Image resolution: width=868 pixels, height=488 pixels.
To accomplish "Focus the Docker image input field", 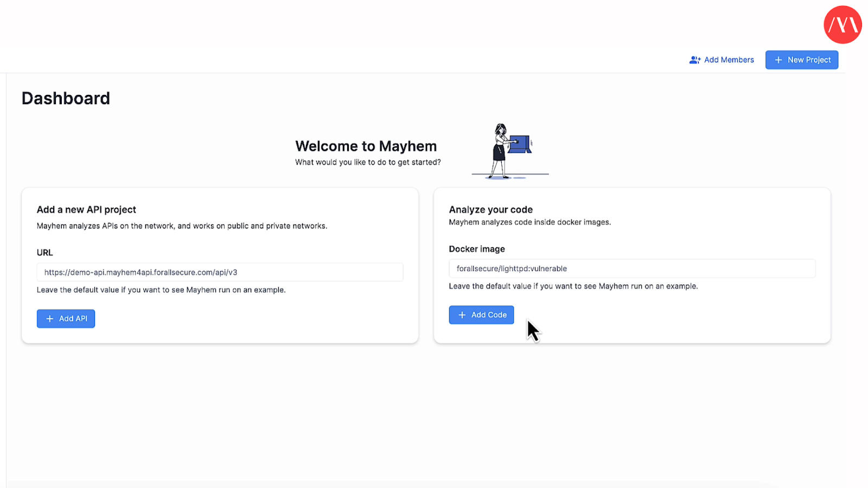I will 632,268.
